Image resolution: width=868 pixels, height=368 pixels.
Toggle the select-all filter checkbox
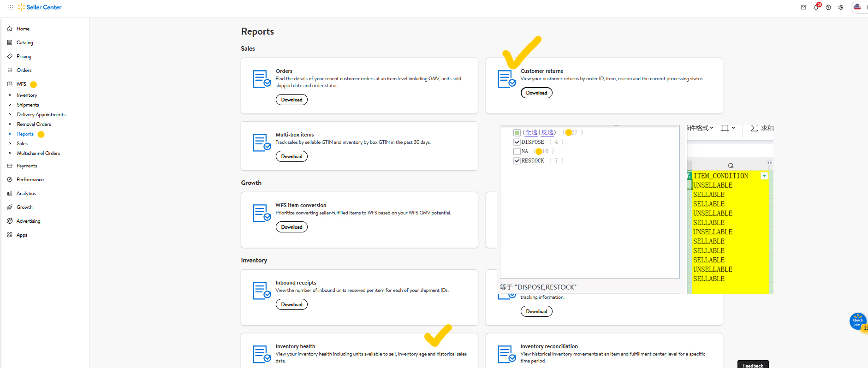pos(517,133)
